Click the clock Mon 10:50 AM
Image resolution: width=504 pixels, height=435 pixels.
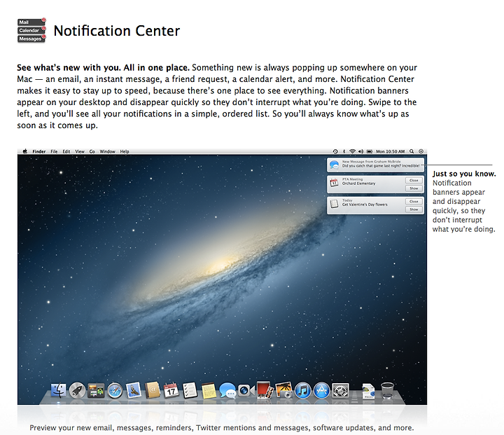390,151
